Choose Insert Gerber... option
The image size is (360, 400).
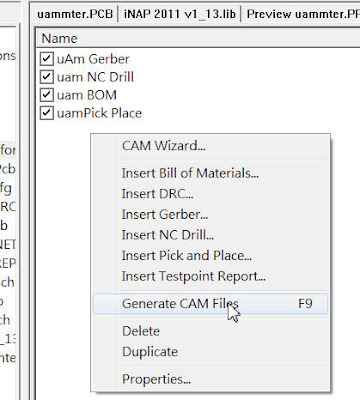click(210, 214)
